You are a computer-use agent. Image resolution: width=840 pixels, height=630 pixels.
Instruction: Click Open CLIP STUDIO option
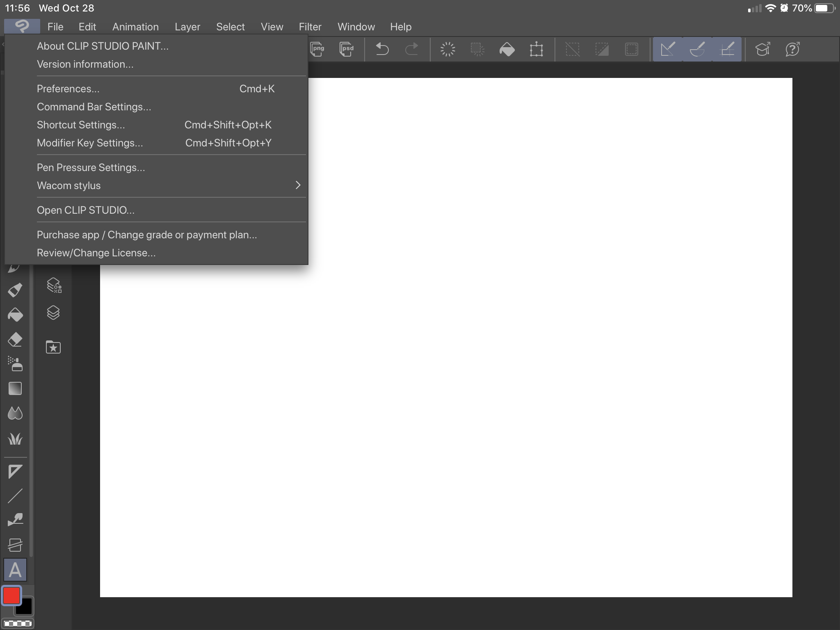85,210
